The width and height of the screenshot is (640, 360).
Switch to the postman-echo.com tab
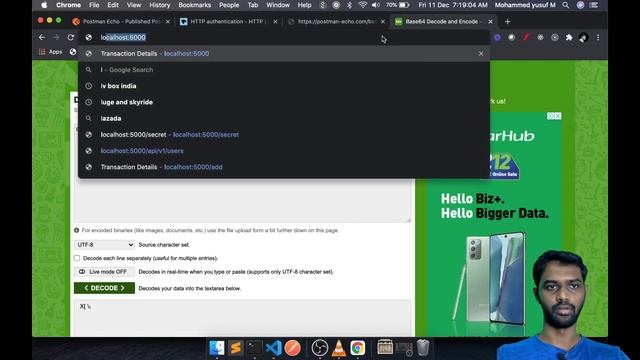click(336, 22)
